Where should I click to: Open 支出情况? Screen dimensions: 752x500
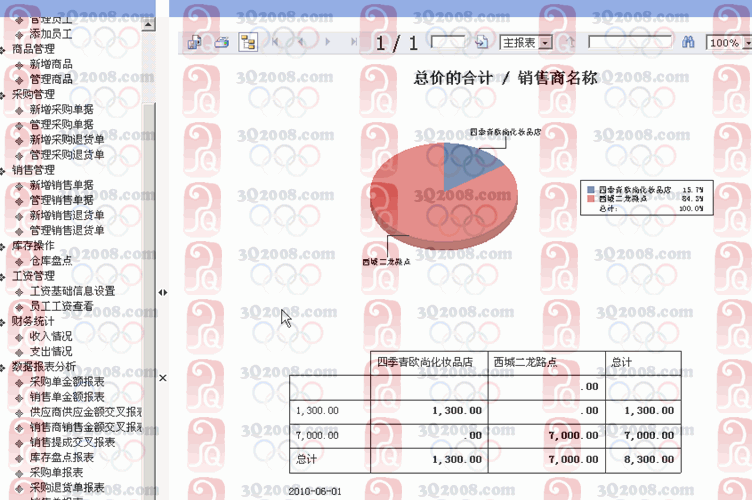click(x=51, y=351)
